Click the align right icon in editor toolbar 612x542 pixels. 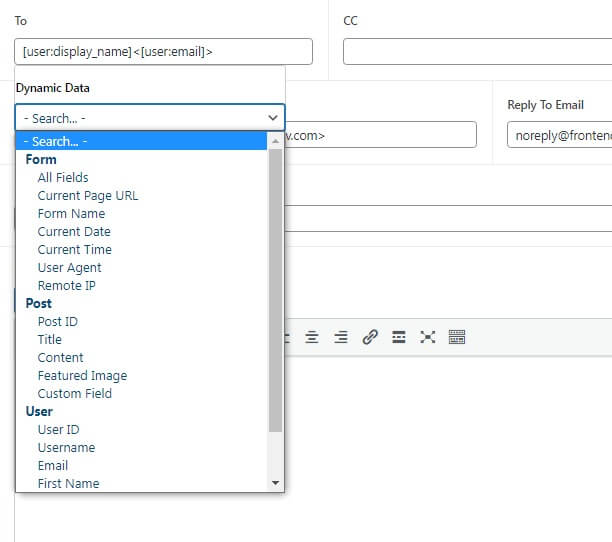[x=341, y=337]
